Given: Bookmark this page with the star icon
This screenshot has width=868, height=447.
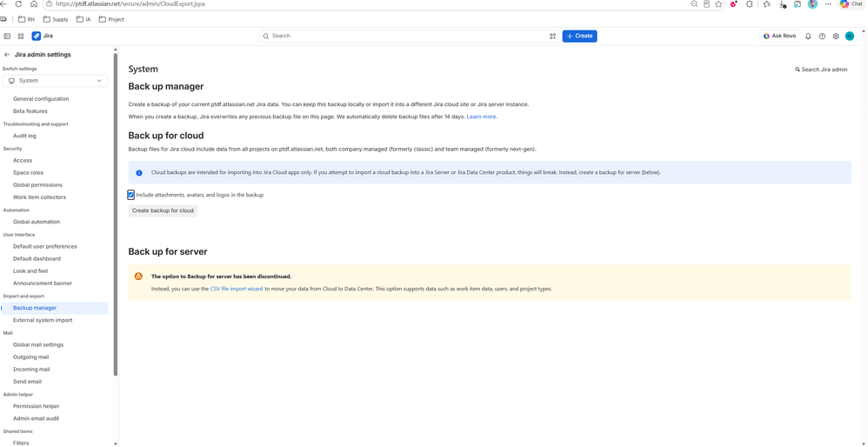Looking at the screenshot, I should click(718, 3).
